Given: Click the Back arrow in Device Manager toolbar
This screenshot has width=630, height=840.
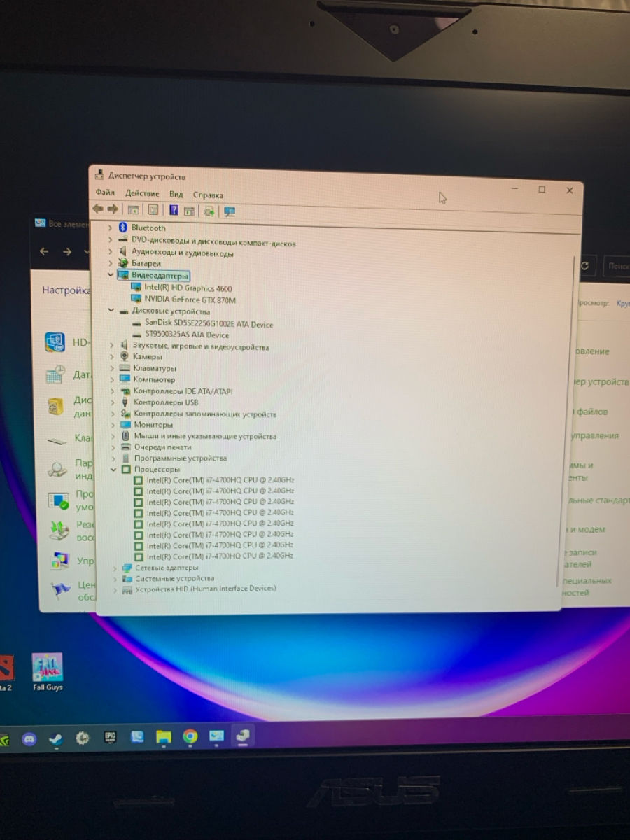Looking at the screenshot, I should [x=97, y=209].
